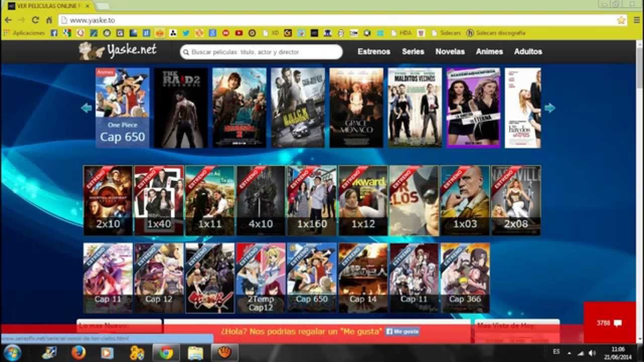
Task: Open the Twitter bookmark icon
Action: click(186, 33)
